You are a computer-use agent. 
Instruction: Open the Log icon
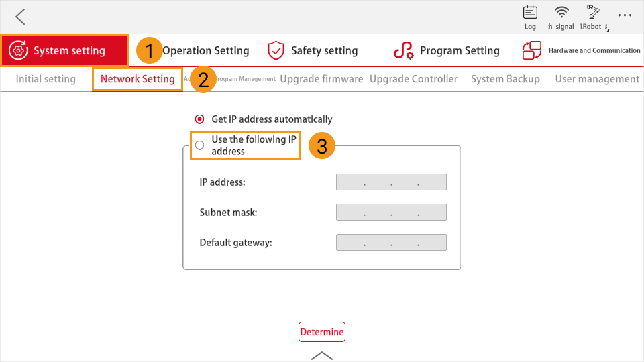tap(530, 13)
